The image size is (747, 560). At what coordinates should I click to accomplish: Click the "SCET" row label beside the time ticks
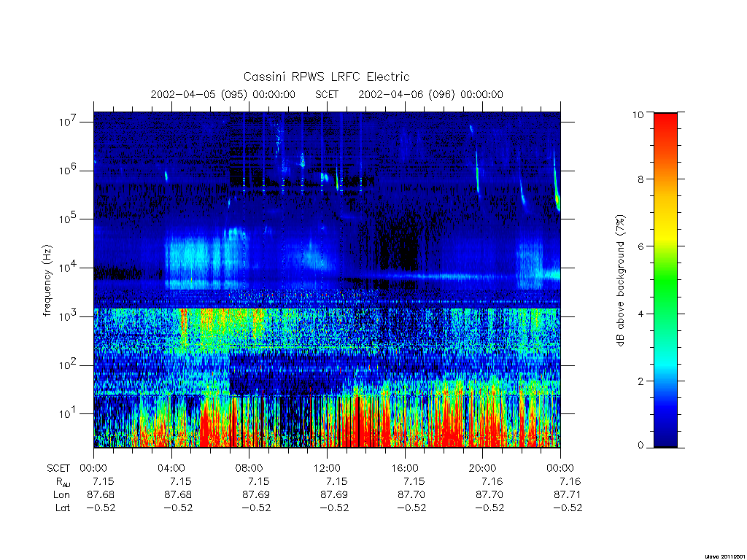coord(58,468)
